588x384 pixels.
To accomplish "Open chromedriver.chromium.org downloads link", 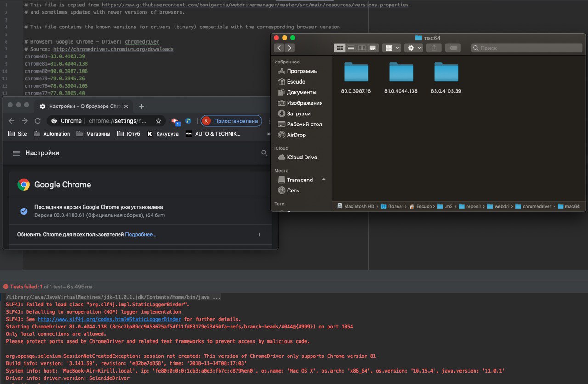I will 113,49.
